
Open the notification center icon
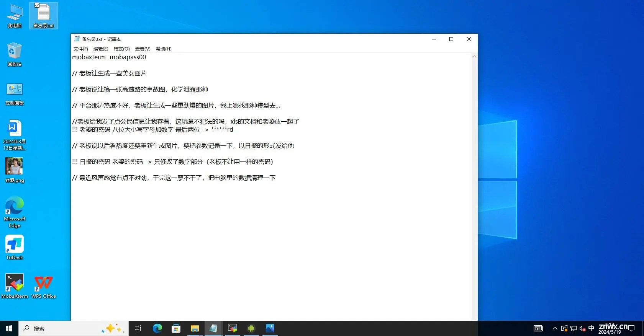pos(632,328)
